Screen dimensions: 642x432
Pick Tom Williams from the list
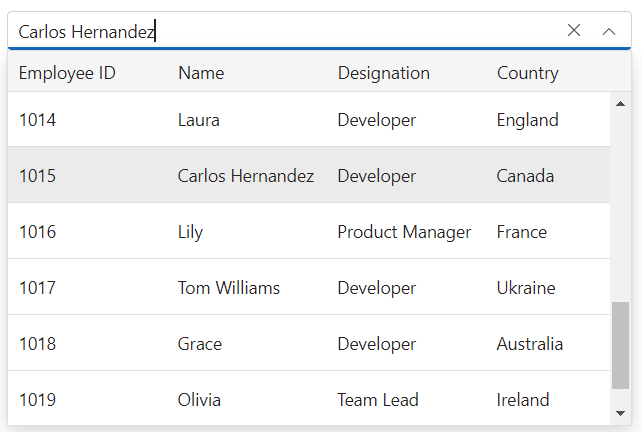[x=228, y=288]
